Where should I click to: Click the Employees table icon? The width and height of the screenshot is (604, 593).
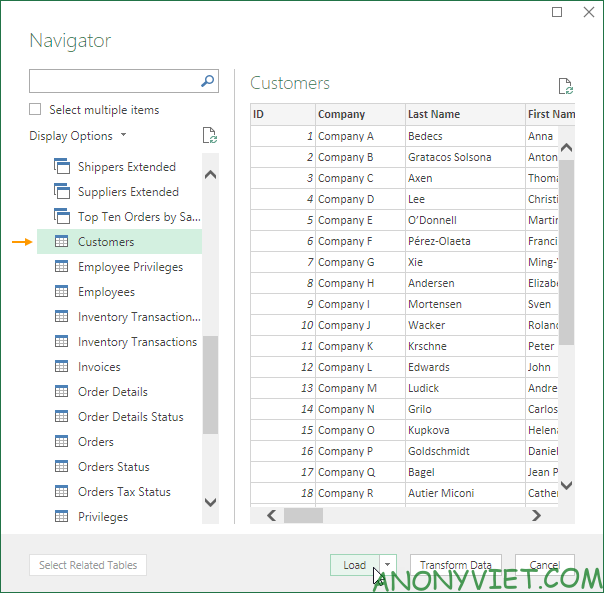(x=61, y=292)
